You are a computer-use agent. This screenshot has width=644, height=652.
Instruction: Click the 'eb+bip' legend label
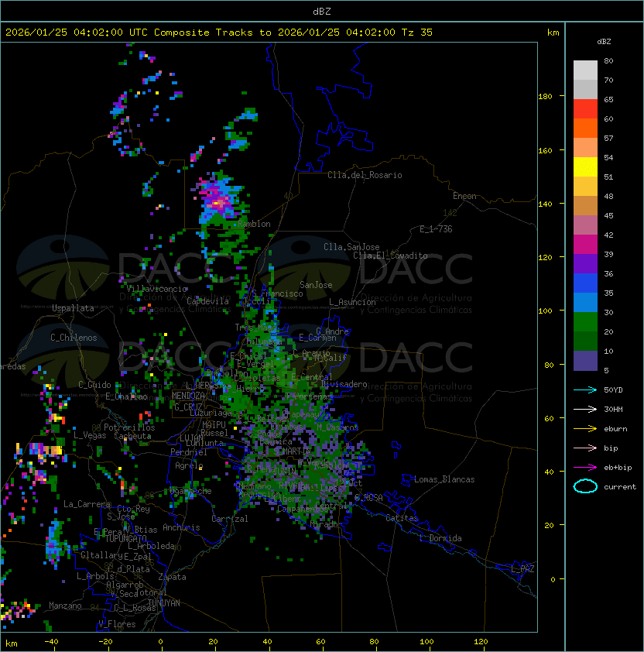click(618, 468)
